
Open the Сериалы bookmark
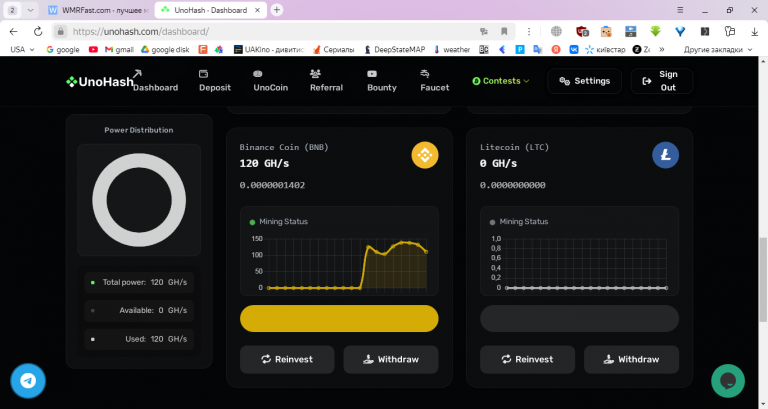333,49
